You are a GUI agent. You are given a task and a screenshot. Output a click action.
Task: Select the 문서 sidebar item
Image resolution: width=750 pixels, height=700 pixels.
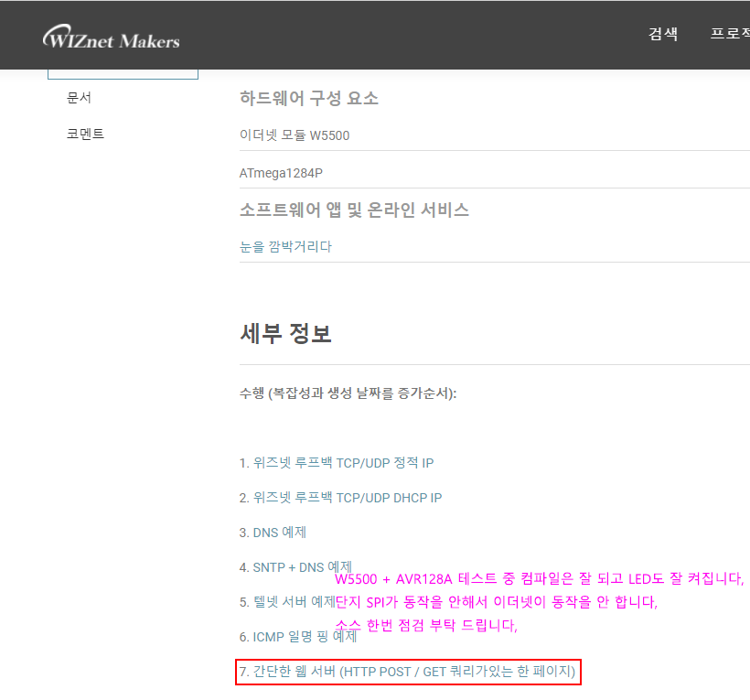pyautogui.click(x=79, y=98)
